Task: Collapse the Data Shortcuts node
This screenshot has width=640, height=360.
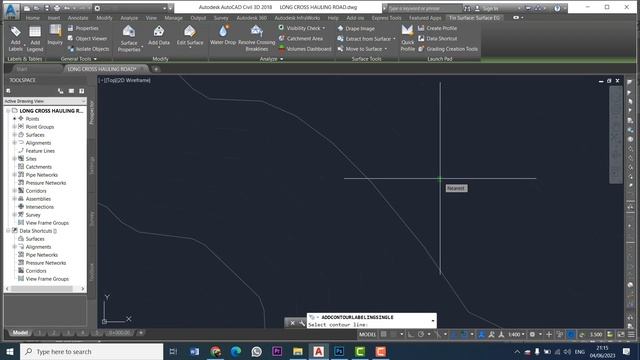Action: (x=8, y=231)
